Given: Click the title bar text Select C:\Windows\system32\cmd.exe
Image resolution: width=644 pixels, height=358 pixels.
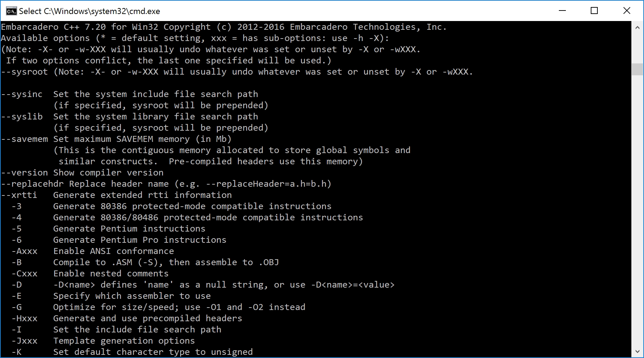Looking at the screenshot, I should [x=89, y=11].
